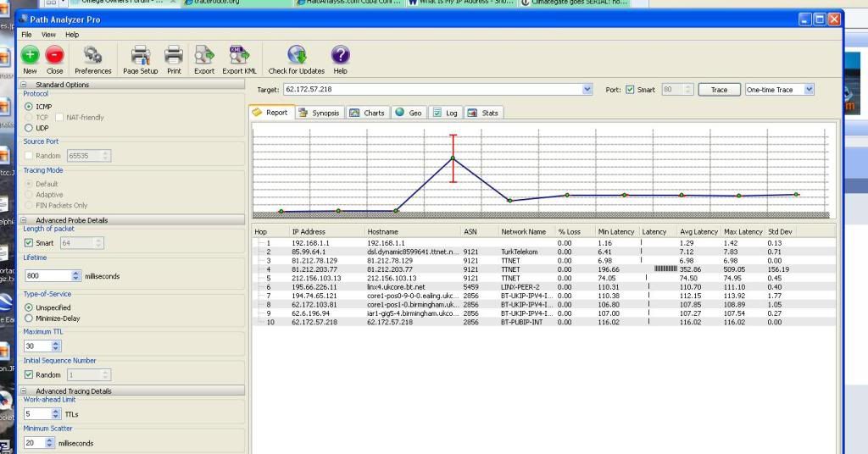
Task: Sort by the Avg Latency column header
Action: [x=698, y=232]
